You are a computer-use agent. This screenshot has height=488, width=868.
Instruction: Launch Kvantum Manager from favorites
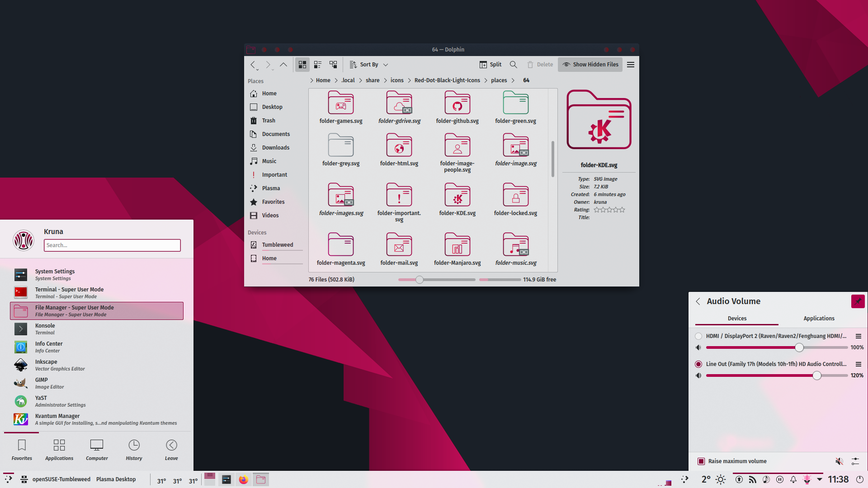(97, 419)
